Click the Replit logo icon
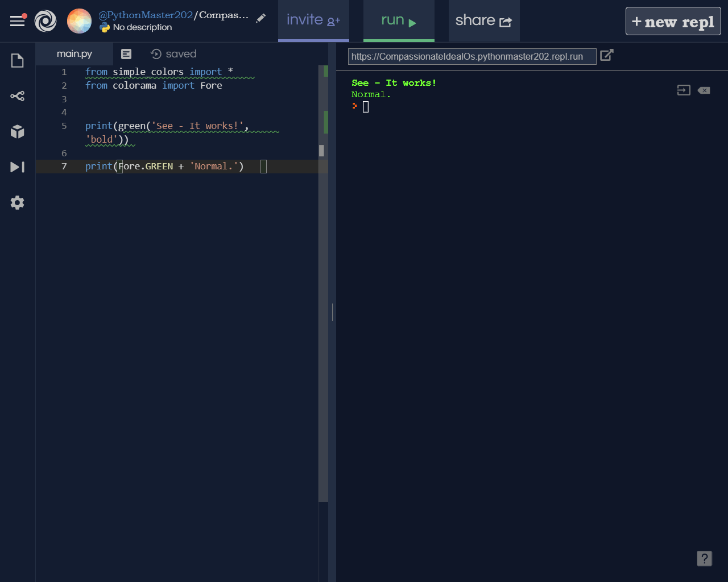Image resolution: width=728 pixels, height=582 pixels. point(45,21)
